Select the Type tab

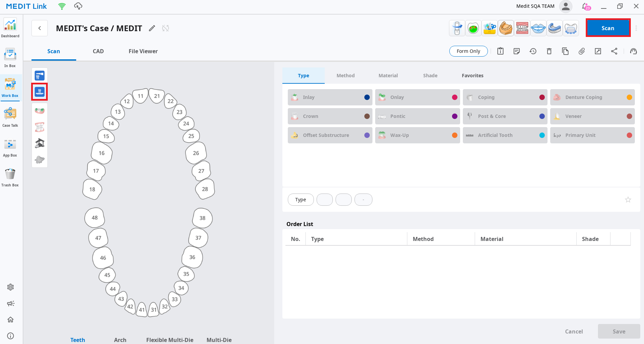[303, 76]
